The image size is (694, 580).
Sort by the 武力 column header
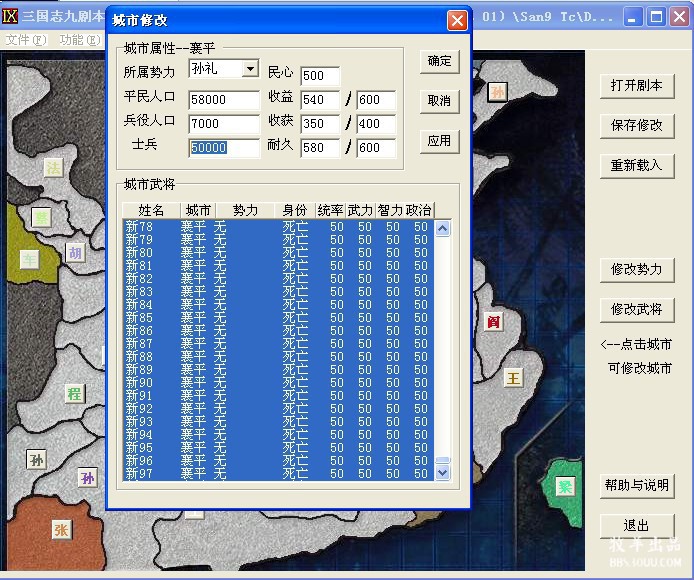[360, 210]
